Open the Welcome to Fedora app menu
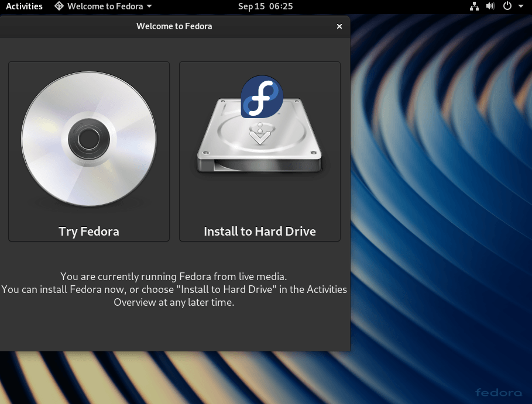 point(103,6)
